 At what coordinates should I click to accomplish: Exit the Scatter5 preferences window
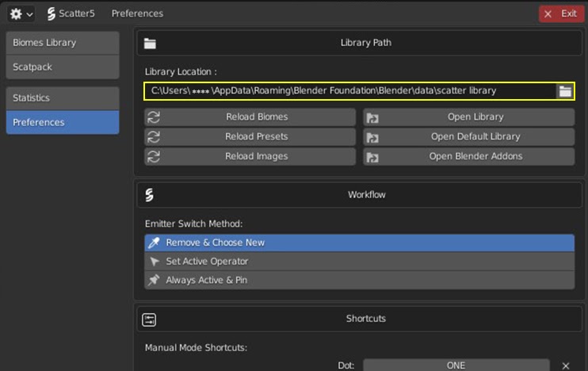pos(561,14)
